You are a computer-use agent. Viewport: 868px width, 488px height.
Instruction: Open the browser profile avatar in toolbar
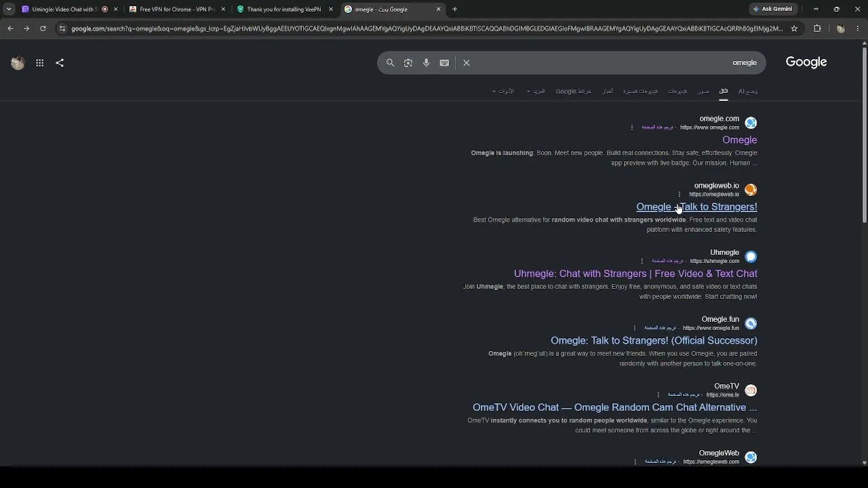(841, 28)
